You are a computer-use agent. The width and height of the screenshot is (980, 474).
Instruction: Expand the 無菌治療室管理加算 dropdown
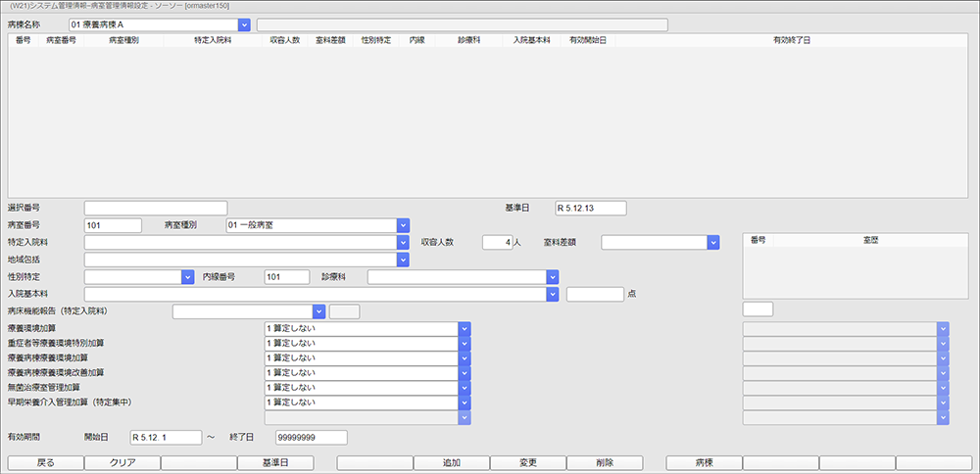(465, 388)
